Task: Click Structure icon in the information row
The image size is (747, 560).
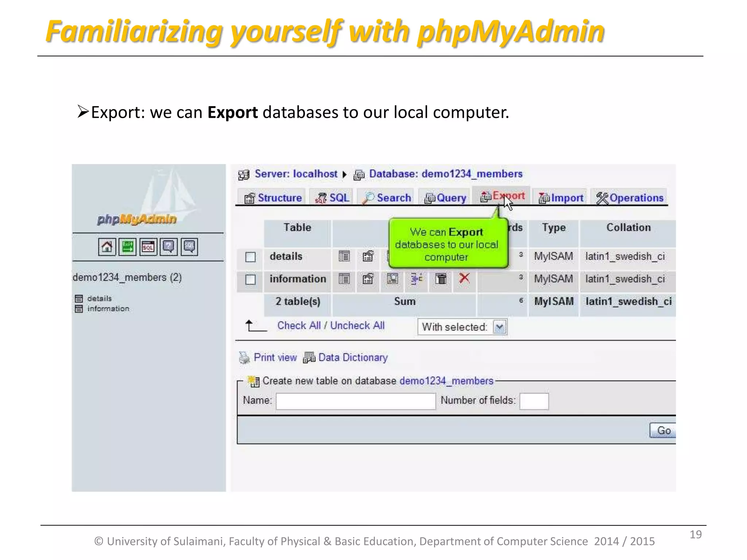Action: click(368, 279)
